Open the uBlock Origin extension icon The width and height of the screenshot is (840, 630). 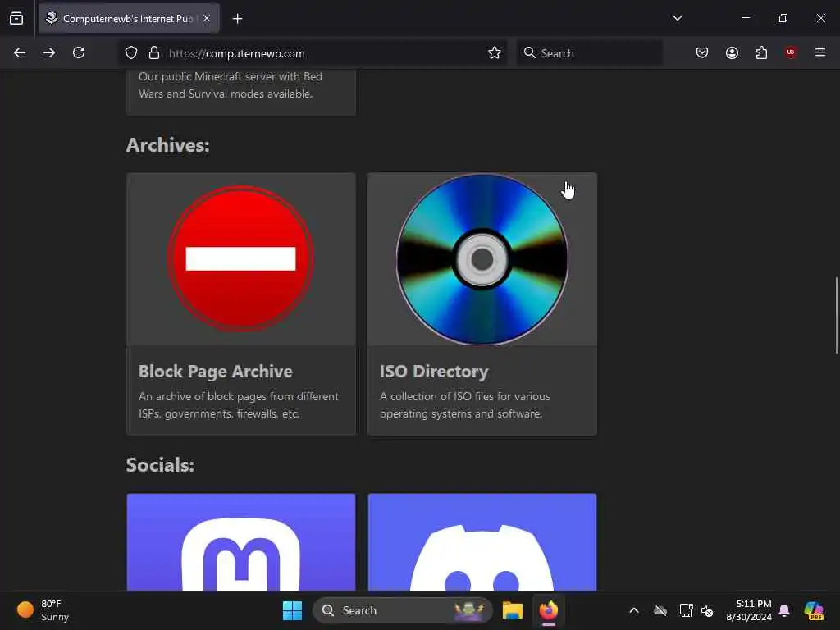pyautogui.click(x=791, y=52)
